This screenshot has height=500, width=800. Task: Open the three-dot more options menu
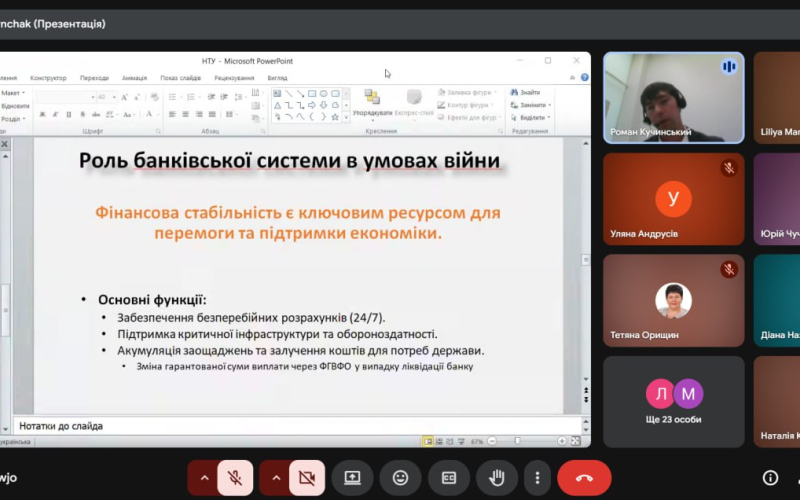537,478
